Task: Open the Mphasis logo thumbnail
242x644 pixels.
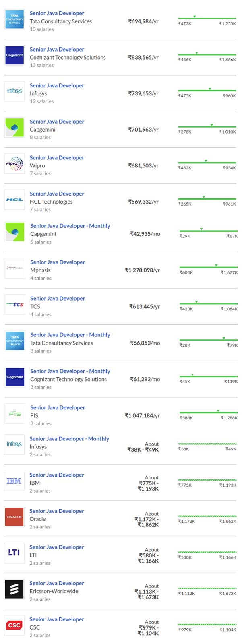Action: tap(15, 268)
